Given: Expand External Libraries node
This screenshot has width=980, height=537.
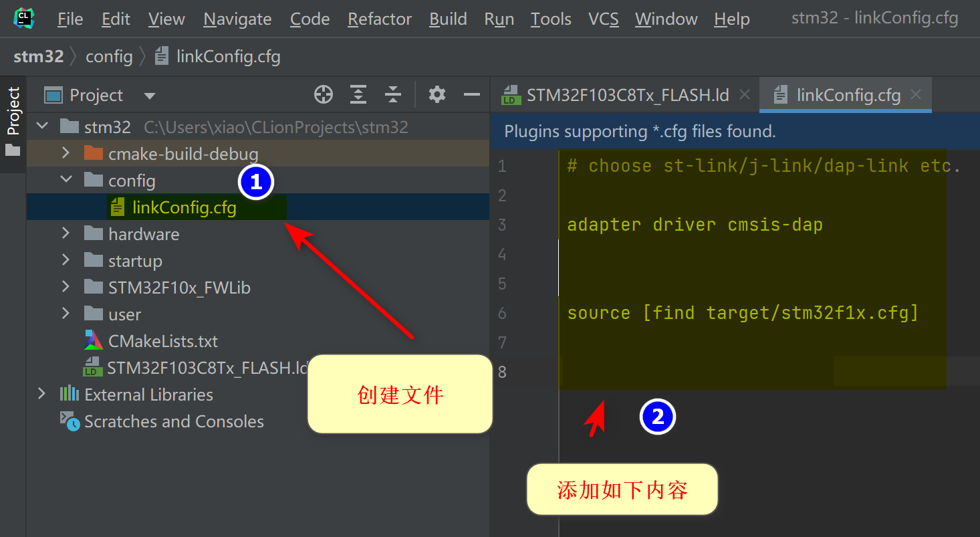Looking at the screenshot, I should pos(42,394).
